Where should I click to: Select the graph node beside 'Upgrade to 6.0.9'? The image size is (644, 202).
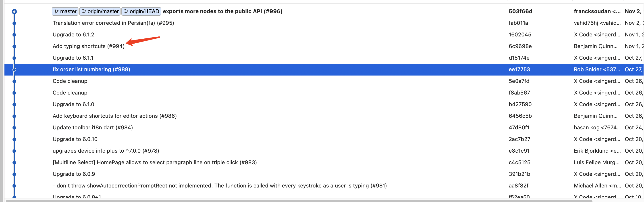14,174
